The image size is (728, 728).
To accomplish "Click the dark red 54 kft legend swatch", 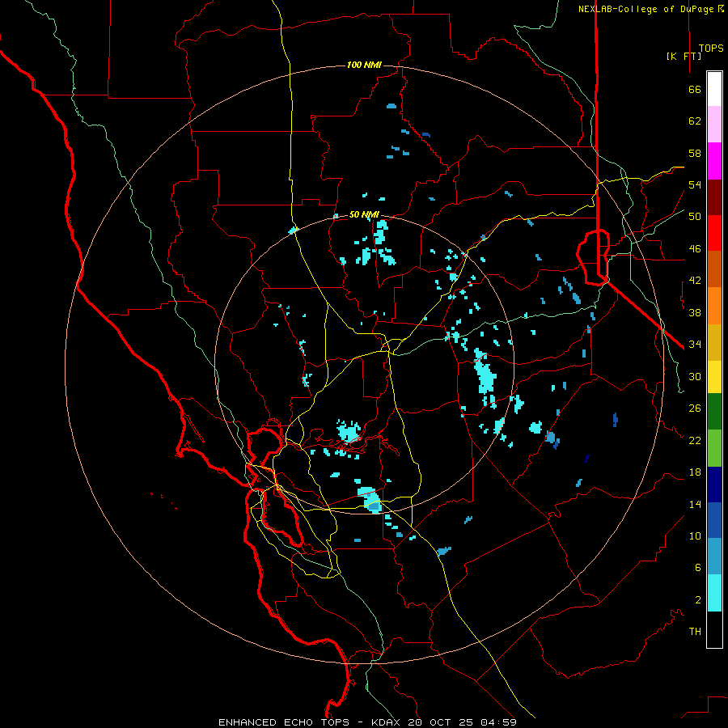I will [x=714, y=197].
